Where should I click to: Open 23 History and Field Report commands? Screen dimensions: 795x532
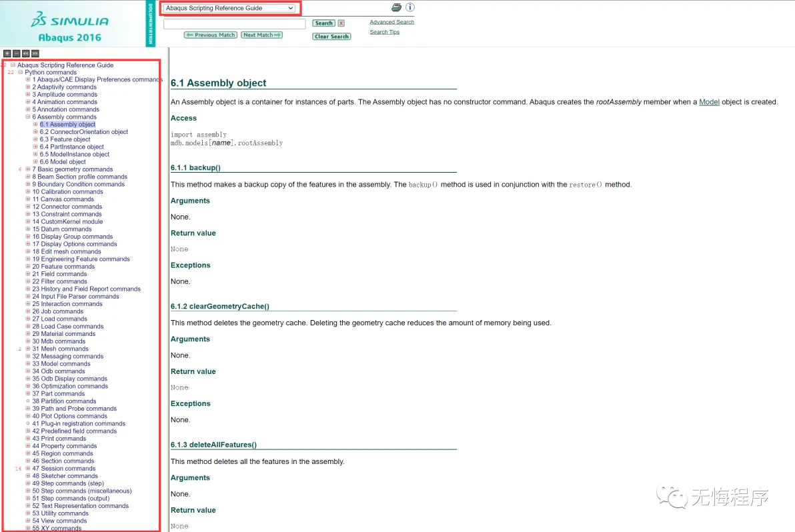[x=86, y=289]
